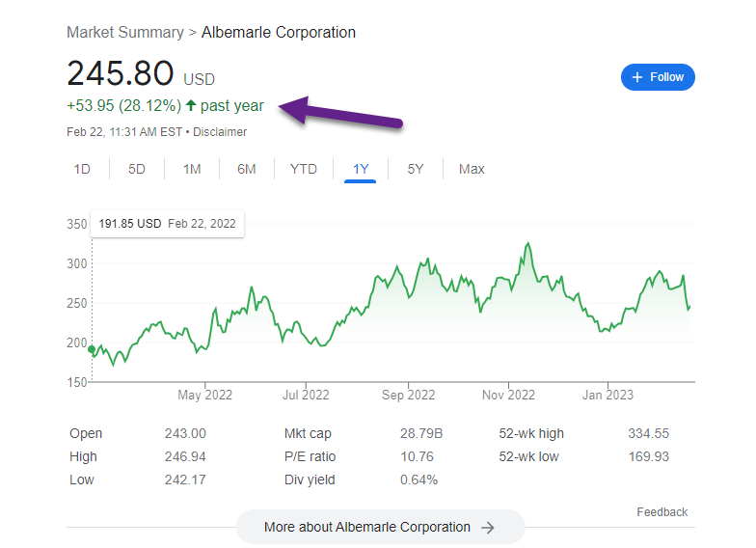Screen dimensions: 756x548
Task: Click the Feedback link
Action: (x=661, y=511)
